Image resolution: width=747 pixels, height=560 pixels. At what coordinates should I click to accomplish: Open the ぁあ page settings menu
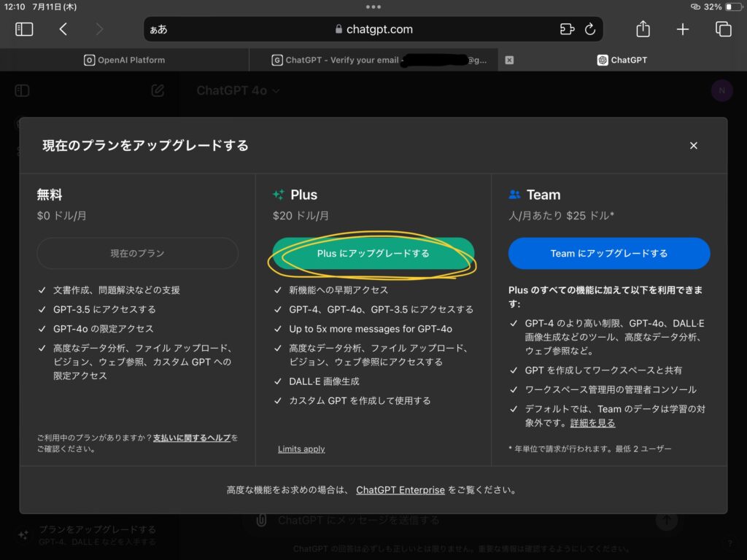pyautogui.click(x=158, y=29)
